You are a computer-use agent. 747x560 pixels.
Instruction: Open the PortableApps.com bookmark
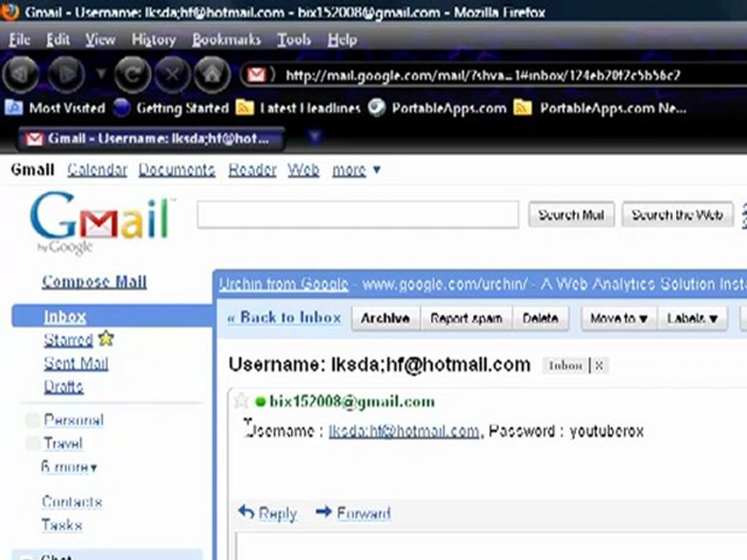point(437,108)
